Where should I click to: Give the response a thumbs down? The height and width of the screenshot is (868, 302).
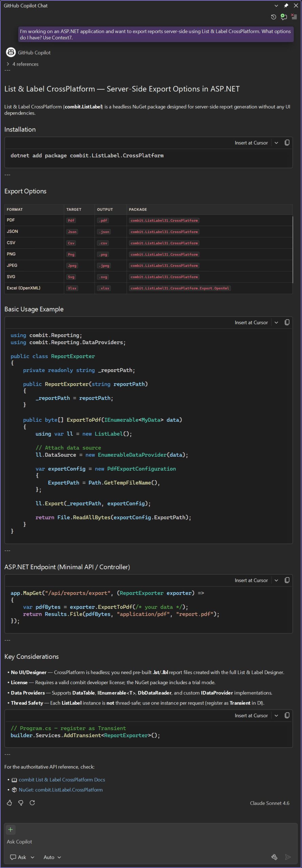(x=21, y=803)
